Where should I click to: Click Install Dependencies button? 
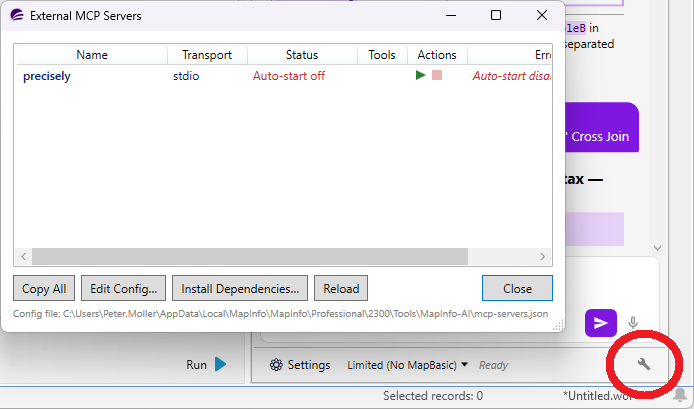click(x=240, y=288)
